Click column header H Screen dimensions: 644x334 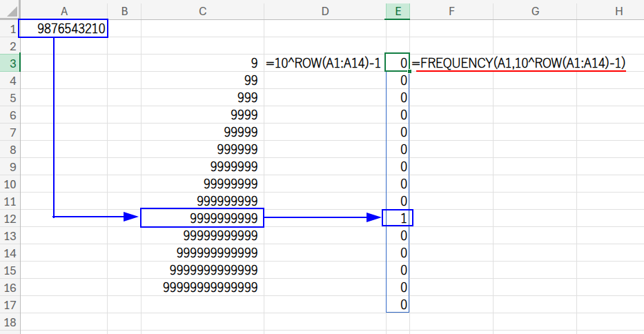[618, 10]
